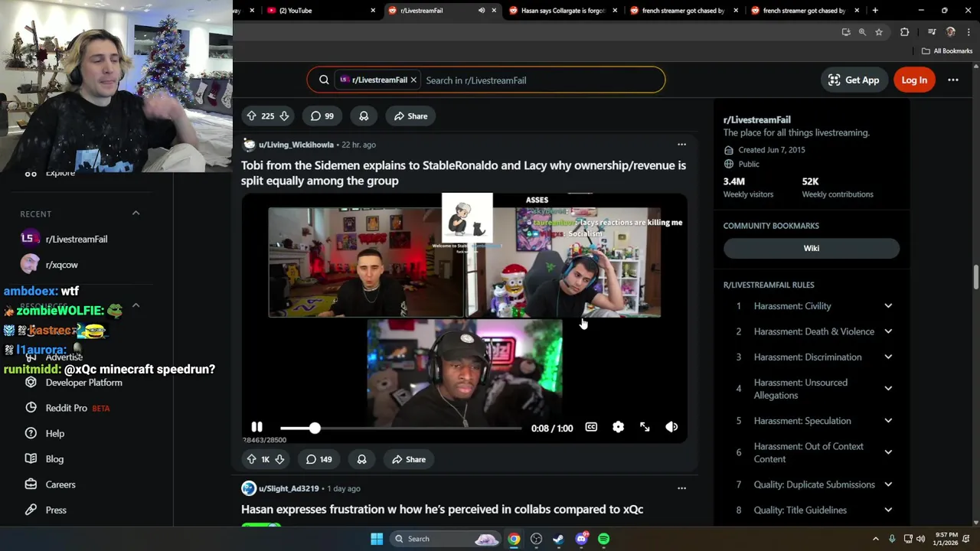Bookmark this page with the star icon
Image resolution: width=980 pixels, height=551 pixels.
(879, 32)
